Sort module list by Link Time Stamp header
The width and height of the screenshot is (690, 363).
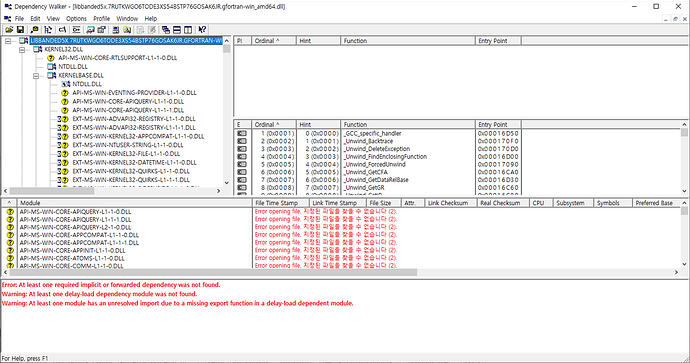click(338, 203)
